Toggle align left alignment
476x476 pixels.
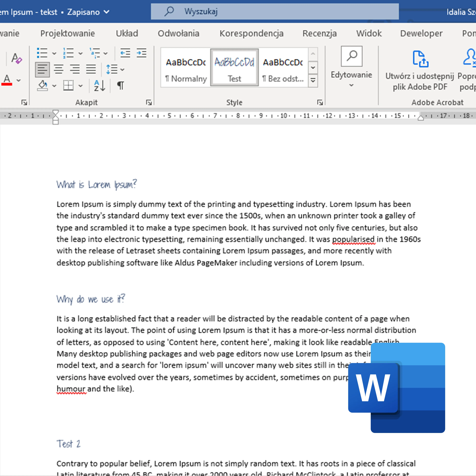pyautogui.click(x=42, y=69)
